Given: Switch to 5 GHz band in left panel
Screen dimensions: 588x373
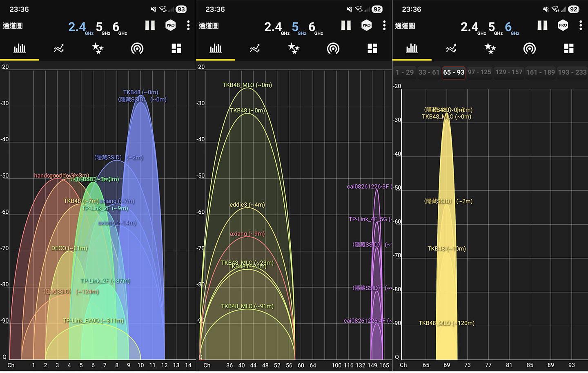Looking at the screenshot, I should 99,27.
